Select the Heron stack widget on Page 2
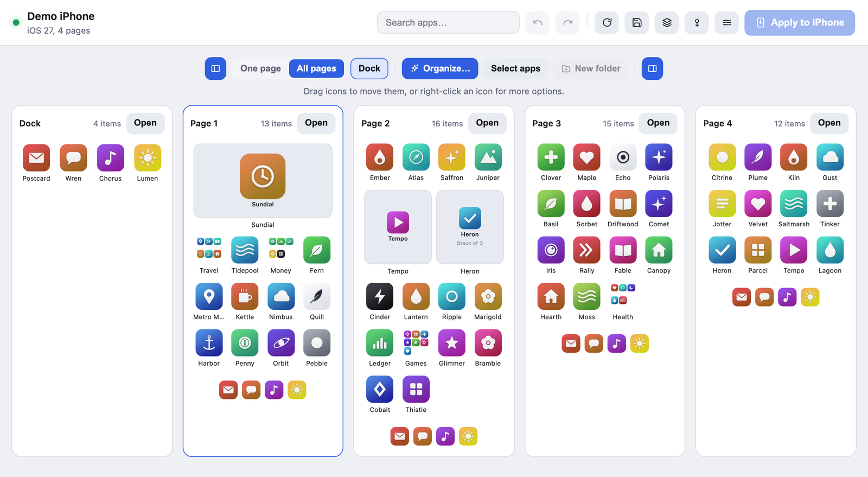Image resolution: width=868 pixels, height=477 pixels. click(x=470, y=227)
